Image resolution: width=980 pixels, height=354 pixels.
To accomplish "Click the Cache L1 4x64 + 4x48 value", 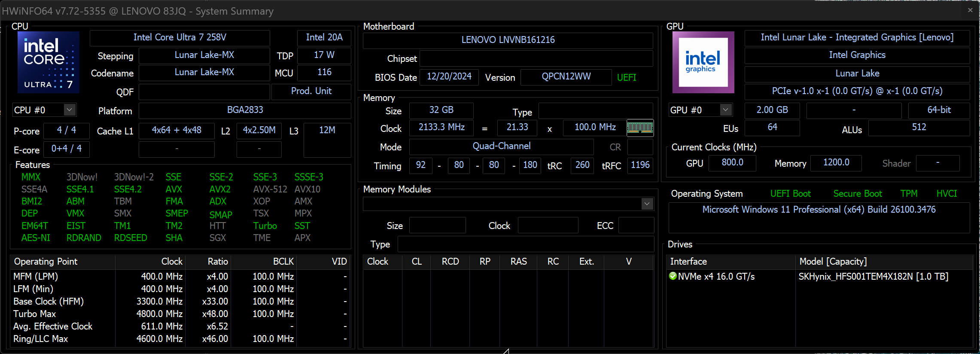I will click(x=177, y=130).
